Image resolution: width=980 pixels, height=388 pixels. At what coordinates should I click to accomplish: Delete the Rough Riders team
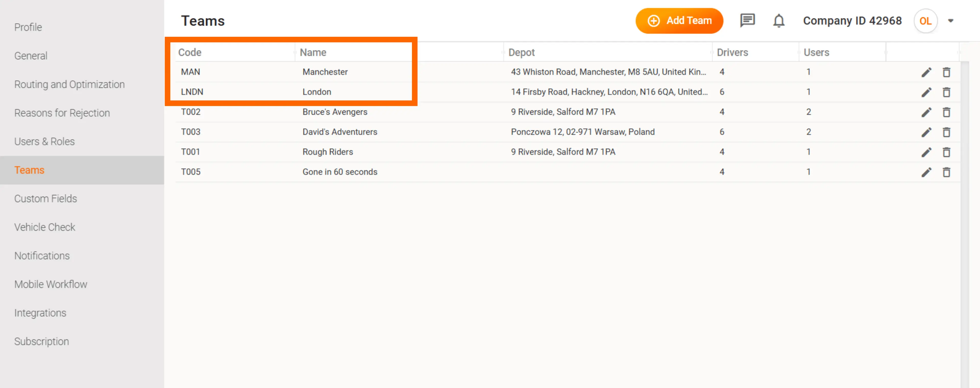point(946,152)
